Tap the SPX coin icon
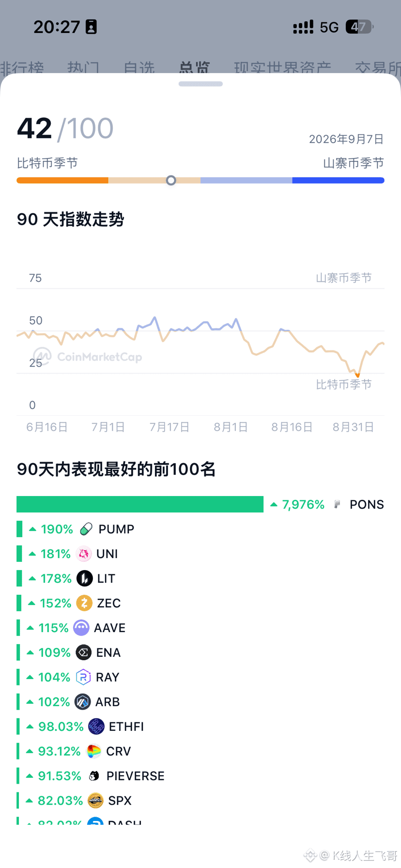Viewport: 401px width, 868px height. (x=95, y=801)
